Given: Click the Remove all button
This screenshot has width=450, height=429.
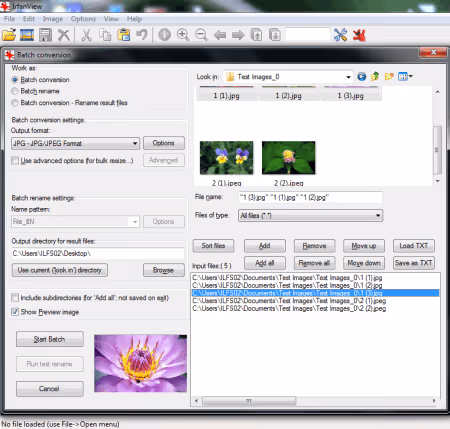Looking at the screenshot, I should (x=314, y=263).
